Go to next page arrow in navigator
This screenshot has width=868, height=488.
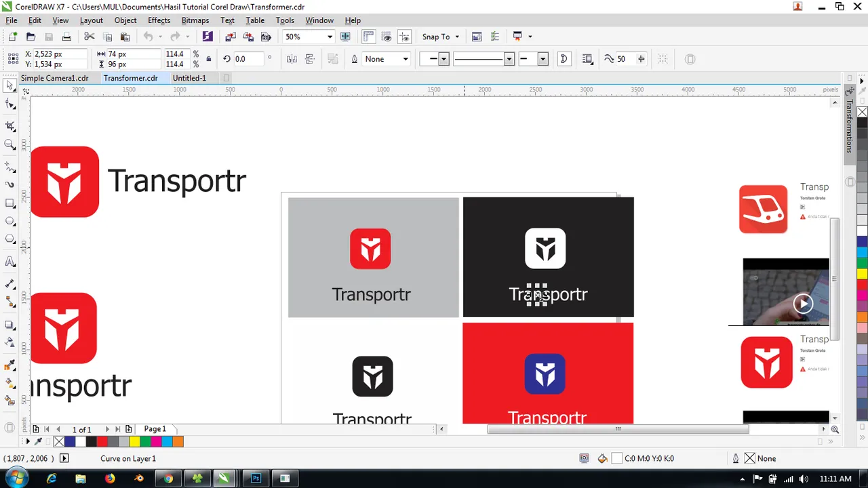click(107, 429)
